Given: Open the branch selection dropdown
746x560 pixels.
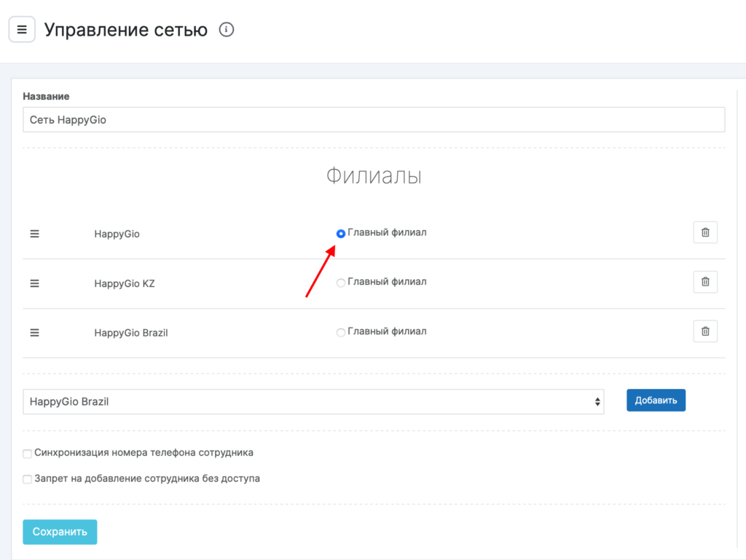Looking at the screenshot, I should click(x=313, y=401).
